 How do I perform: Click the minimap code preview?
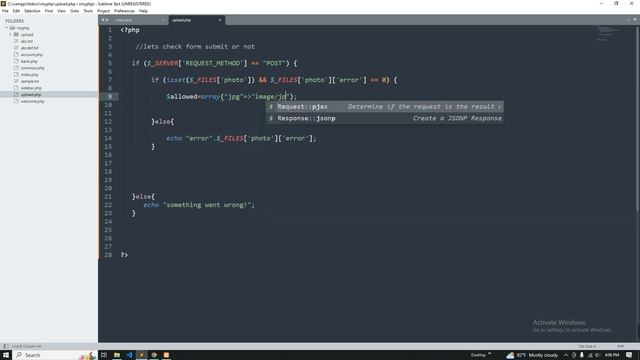[608, 33]
